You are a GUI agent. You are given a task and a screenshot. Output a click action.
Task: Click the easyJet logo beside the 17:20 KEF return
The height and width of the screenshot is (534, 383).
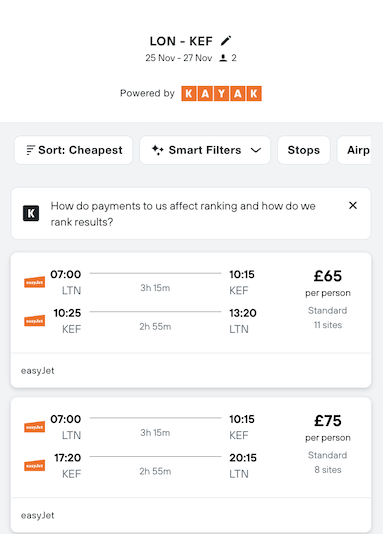[35, 465]
